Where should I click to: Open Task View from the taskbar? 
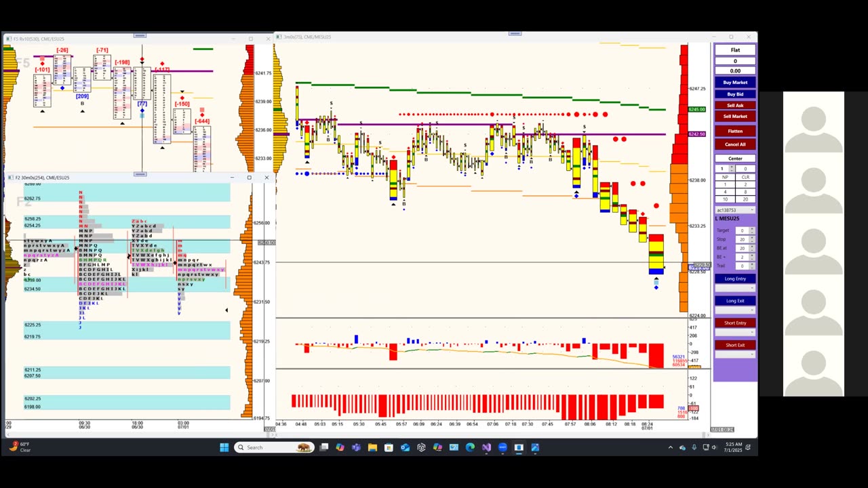click(324, 447)
